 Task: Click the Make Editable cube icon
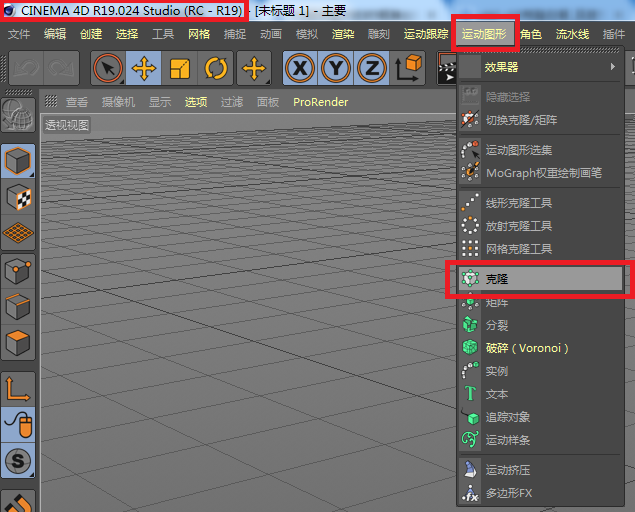pos(18,161)
